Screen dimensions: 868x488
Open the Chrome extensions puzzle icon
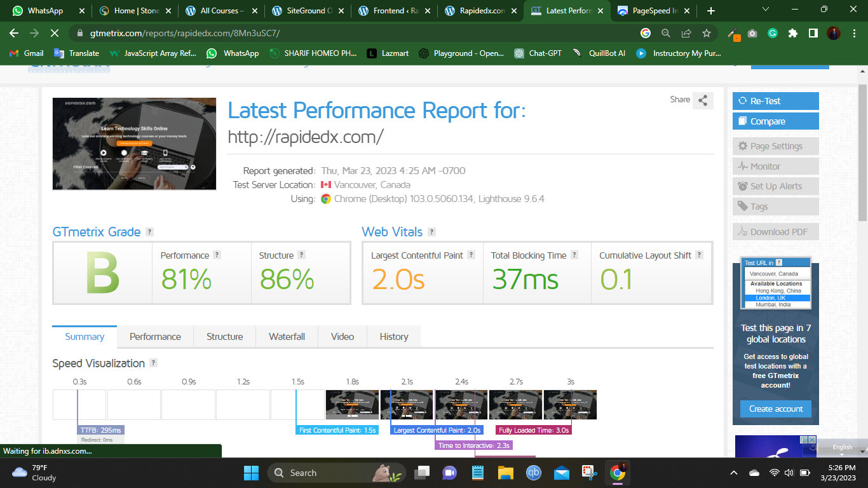[x=792, y=33]
